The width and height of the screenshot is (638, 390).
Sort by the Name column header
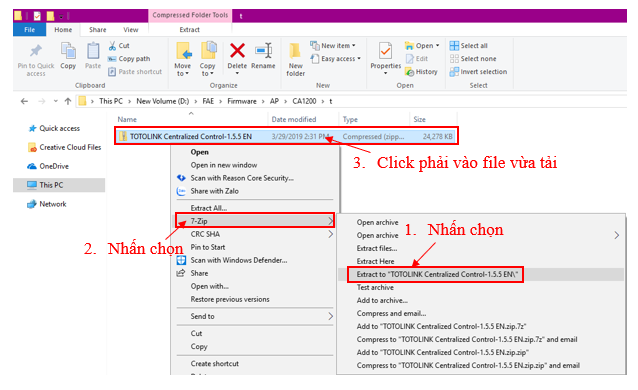pos(127,119)
